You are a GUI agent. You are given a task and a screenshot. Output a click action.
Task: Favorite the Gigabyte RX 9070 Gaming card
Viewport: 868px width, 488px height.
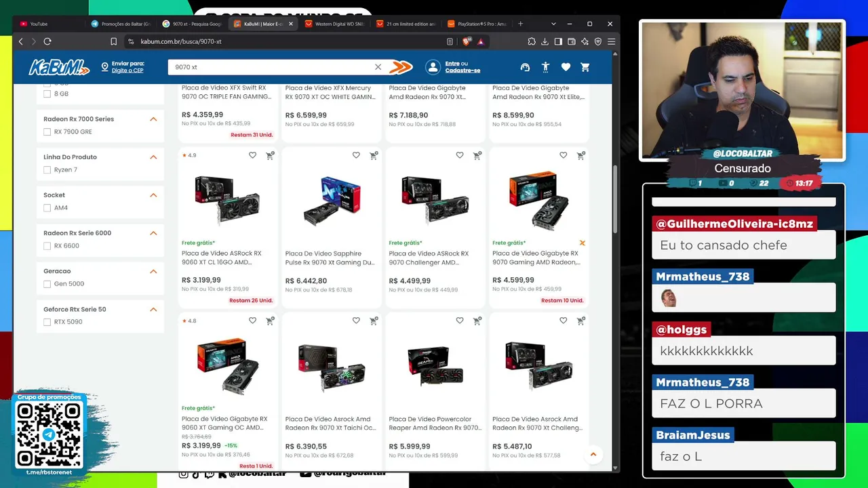coord(564,155)
